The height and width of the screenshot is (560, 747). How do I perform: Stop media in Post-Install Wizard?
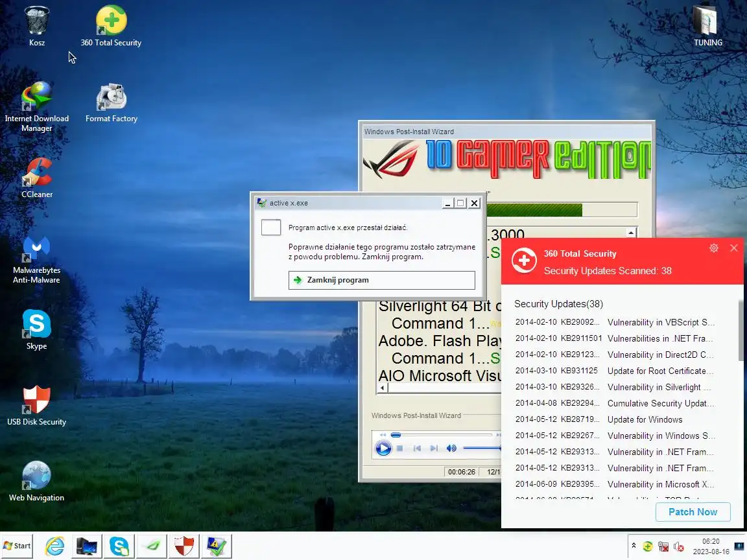pyautogui.click(x=399, y=448)
